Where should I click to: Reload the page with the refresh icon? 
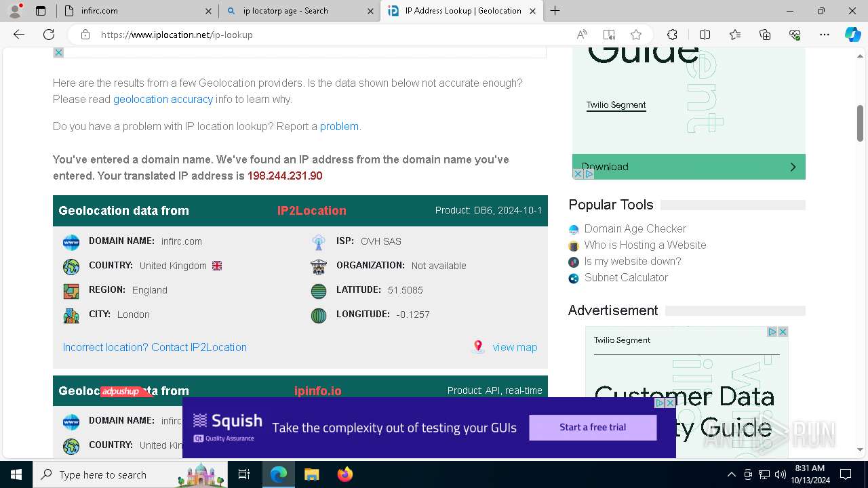tap(49, 35)
